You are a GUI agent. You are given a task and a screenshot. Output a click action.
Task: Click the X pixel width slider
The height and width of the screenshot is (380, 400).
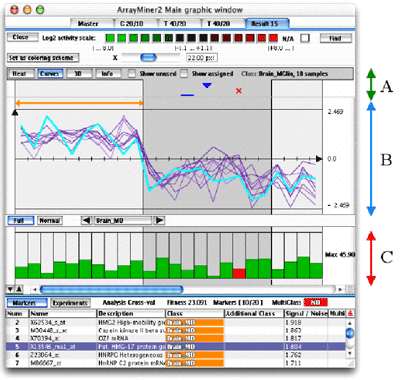point(149,57)
